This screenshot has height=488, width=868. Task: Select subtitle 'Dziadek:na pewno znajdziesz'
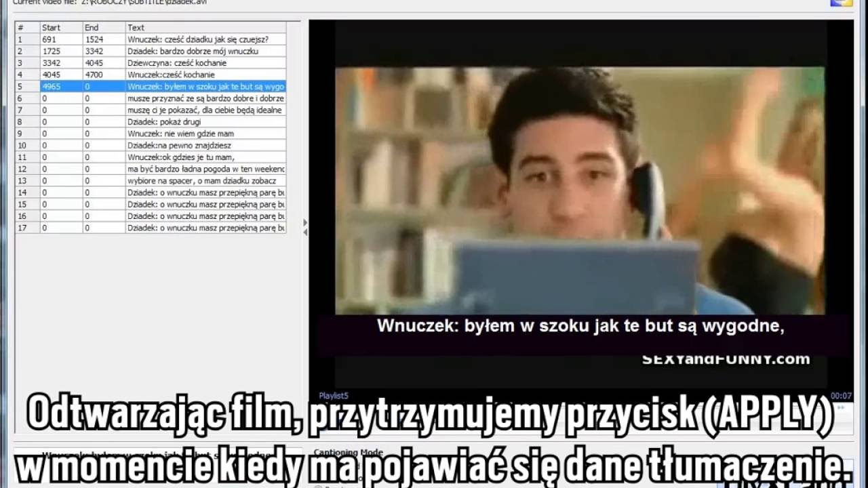(x=179, y=145)
